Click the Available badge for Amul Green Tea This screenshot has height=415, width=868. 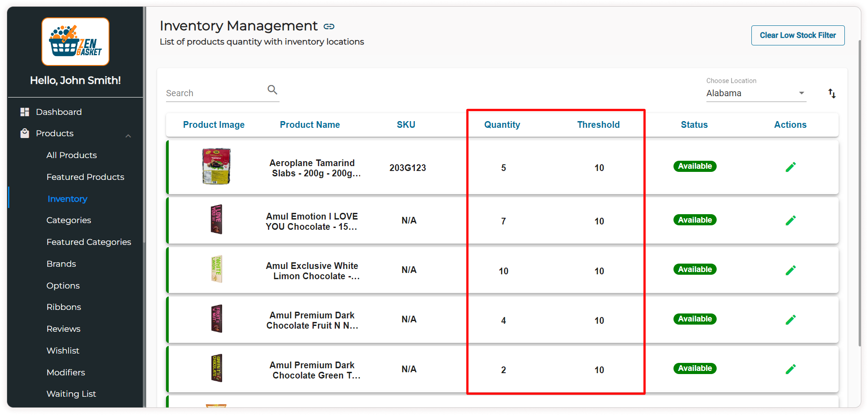pyautogui.click(x=695, y=368)
